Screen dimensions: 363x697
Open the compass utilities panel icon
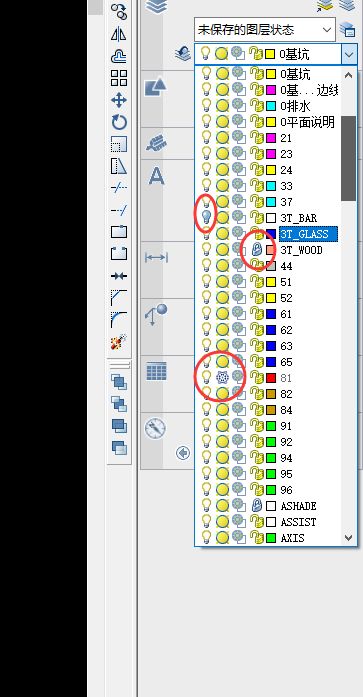coord(156,429)
